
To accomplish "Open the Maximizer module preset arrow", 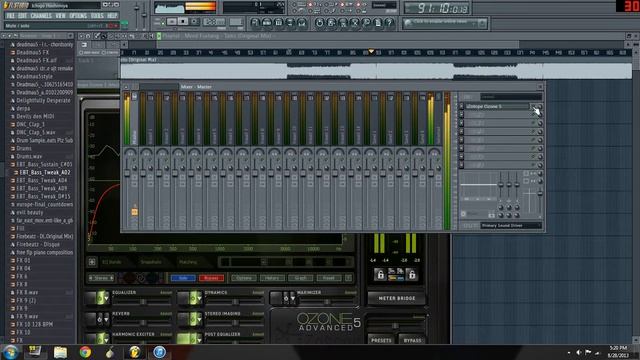I will coord(293,299).
